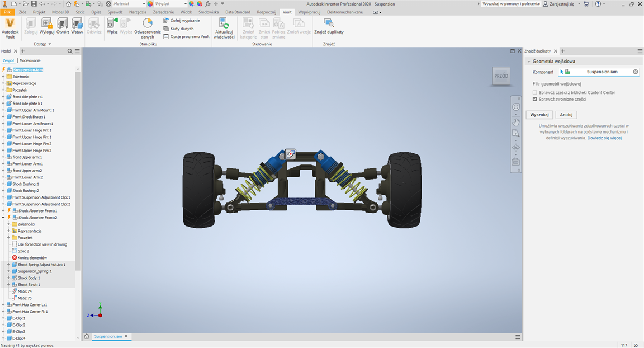Image resolution: width=644 pixels, height=348 pixels.
Task: Click the shopping cart icon in title bar
Action: (586, 4)
